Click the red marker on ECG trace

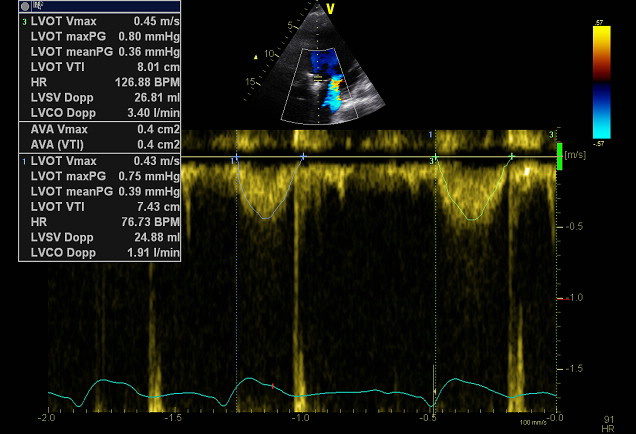pyautogui.click(x=272, y=385)
